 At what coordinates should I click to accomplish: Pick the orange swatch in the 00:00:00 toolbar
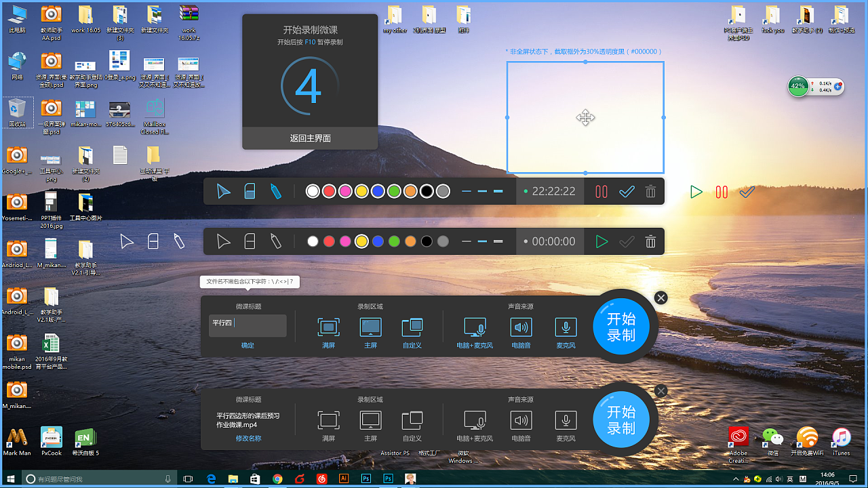410,241
